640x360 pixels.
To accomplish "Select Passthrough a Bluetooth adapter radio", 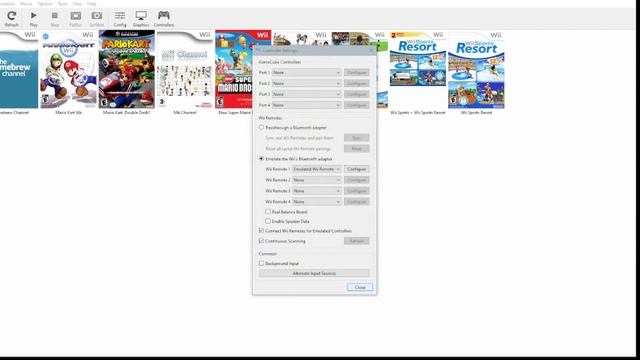I will [261, 127].
